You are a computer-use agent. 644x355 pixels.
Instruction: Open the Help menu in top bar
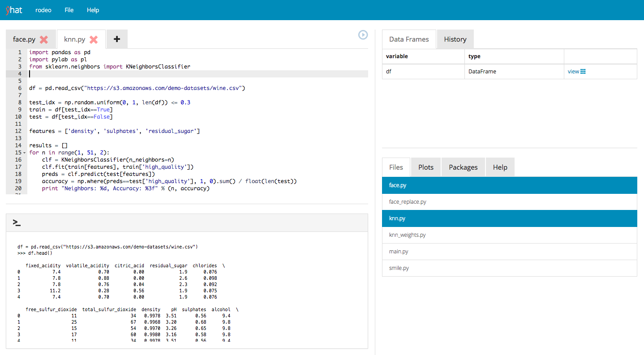click(x=93, y=10)
